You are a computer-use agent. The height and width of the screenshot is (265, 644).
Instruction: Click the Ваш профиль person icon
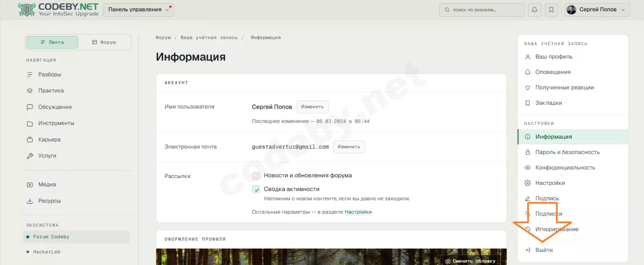pyautogui.click(x=528, y=57)
